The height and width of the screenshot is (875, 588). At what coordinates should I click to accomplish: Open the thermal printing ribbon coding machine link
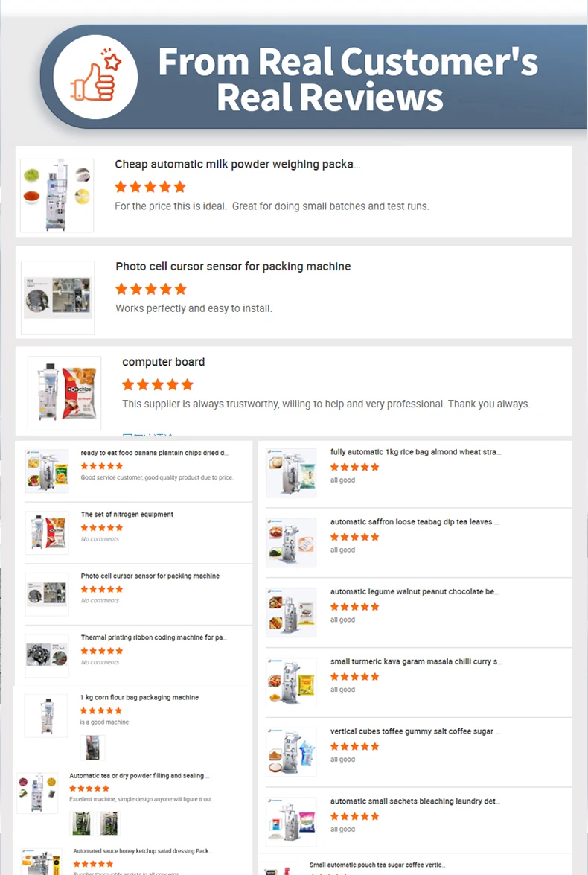[153, 637]
